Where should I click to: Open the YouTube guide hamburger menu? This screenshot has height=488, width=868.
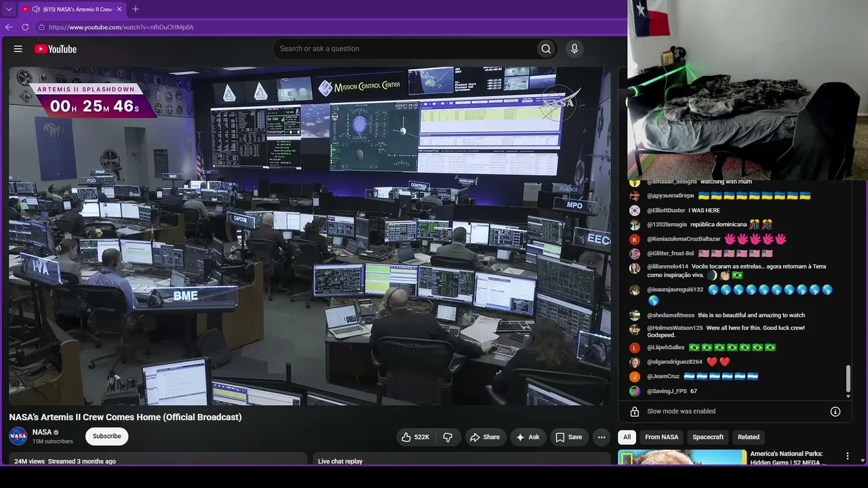(x=18, y=49)
